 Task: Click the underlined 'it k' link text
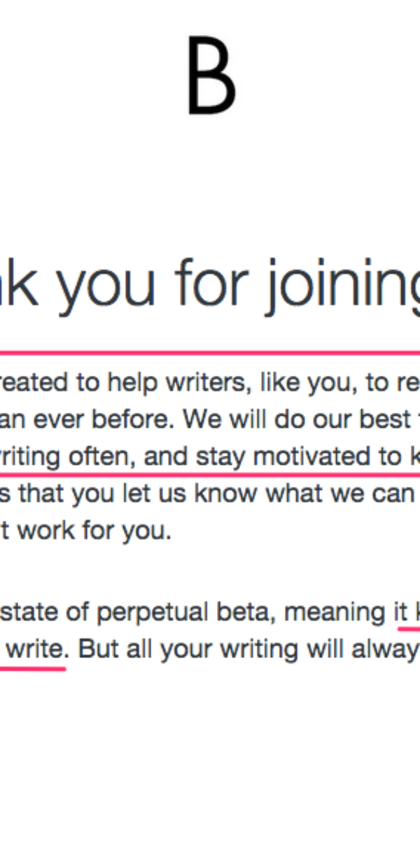pos(409,612)
